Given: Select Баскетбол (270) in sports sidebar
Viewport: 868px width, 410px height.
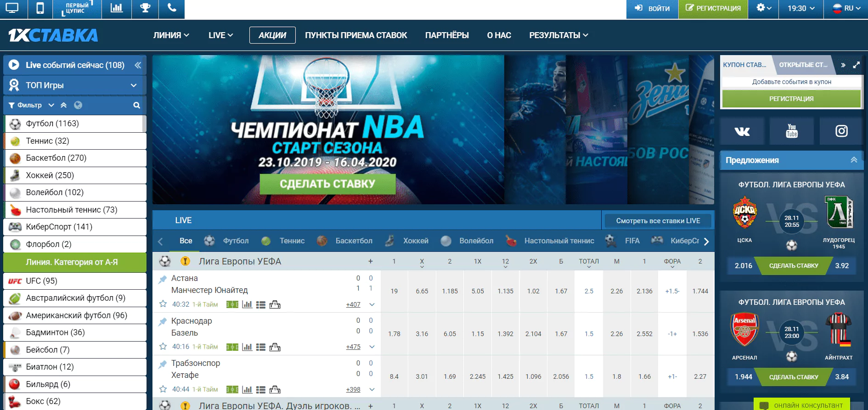Looking at the screenshot, I should [x=75, y=158].
